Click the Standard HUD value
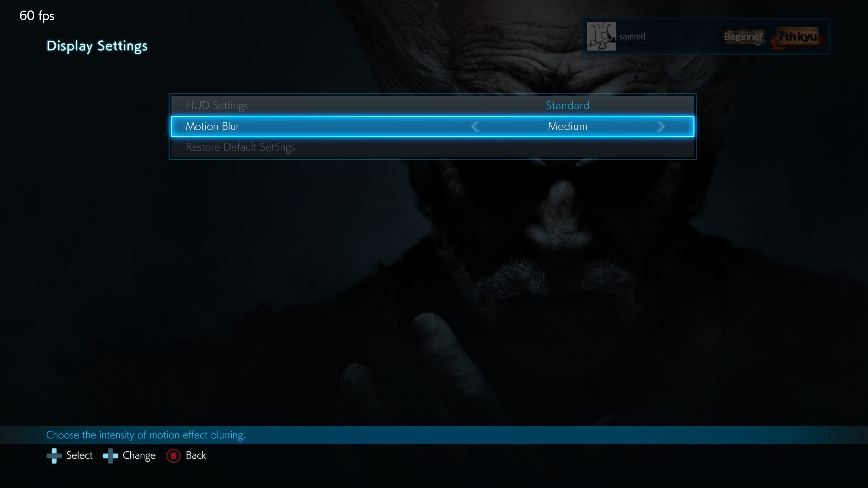 coord(567,105)
